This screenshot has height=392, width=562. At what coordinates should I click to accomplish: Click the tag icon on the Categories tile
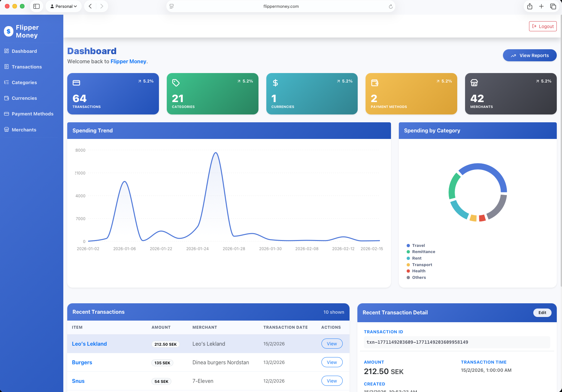(176, 83)
